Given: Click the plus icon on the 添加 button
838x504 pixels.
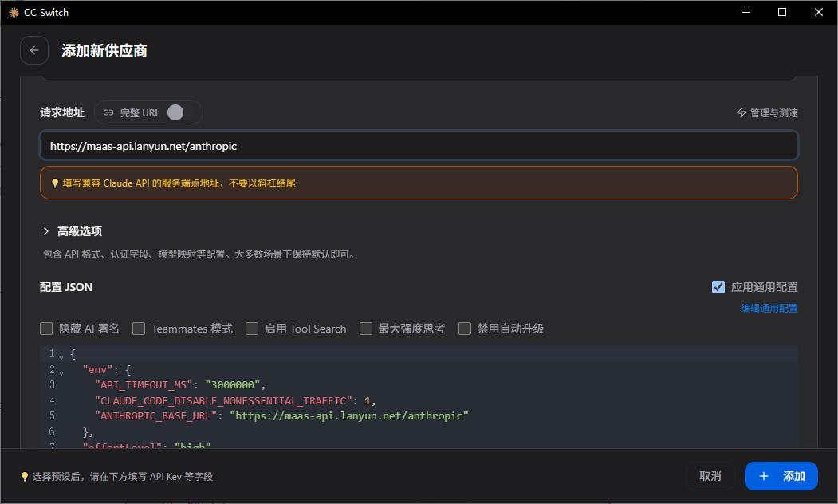Looking at the screenshot, I should (x=764, y=476).
